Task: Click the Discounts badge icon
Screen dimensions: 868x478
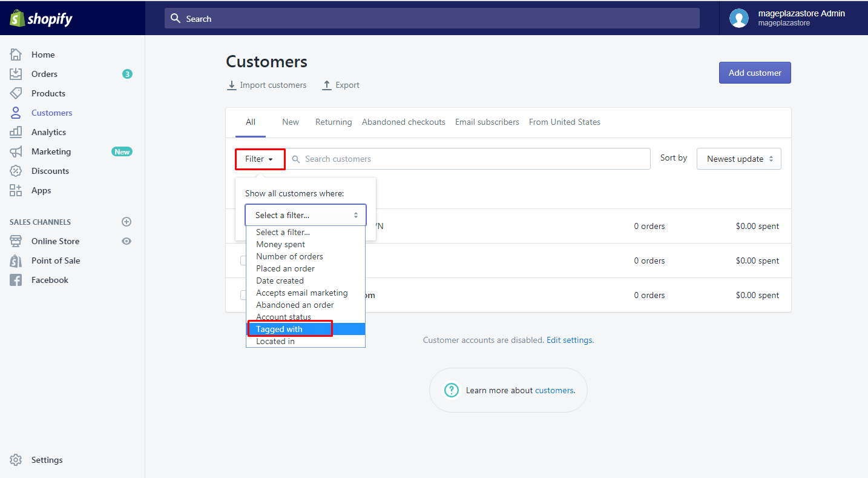Action: (16, 171)
